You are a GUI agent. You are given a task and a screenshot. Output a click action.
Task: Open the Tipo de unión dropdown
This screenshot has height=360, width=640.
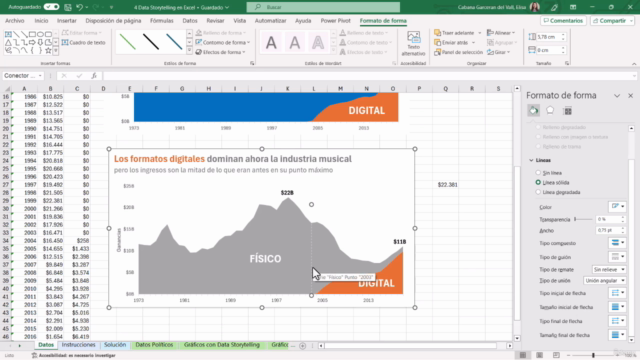604,280
